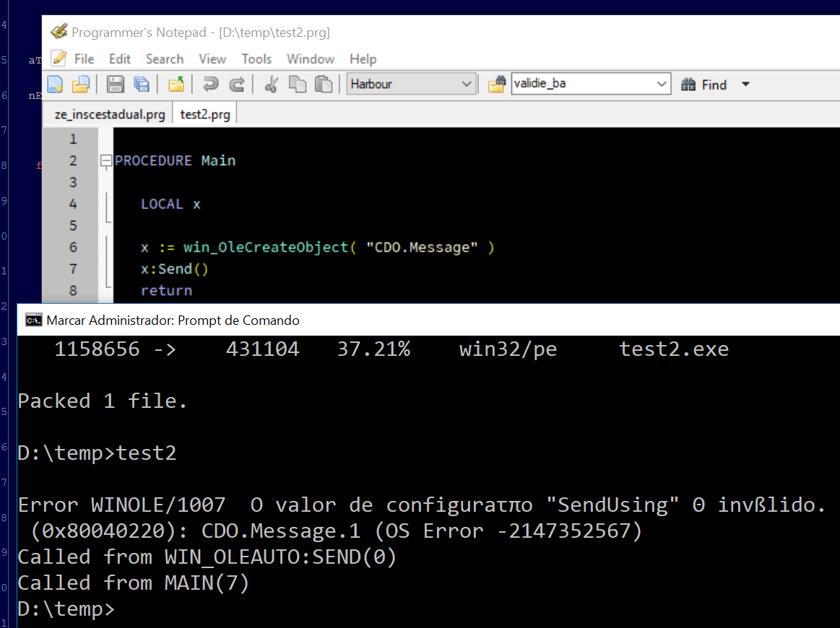Click the return statement in the editor
Viewport: 840px width, 628px height.
tap(166, 291)
